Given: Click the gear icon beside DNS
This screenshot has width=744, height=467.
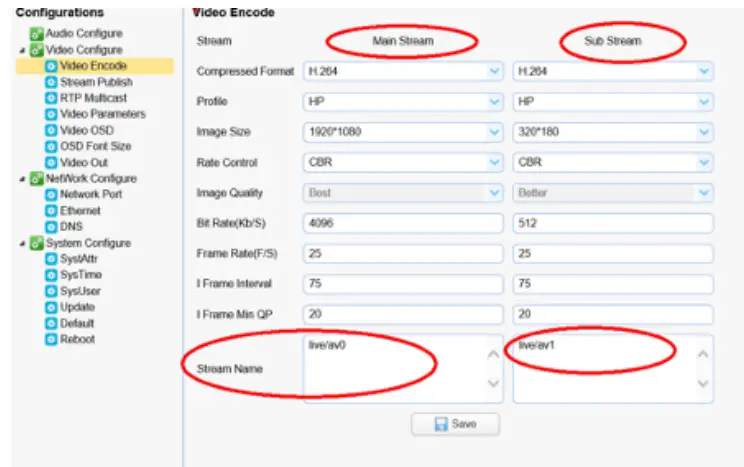Looking at the screenshot, I should coord(51,227).
